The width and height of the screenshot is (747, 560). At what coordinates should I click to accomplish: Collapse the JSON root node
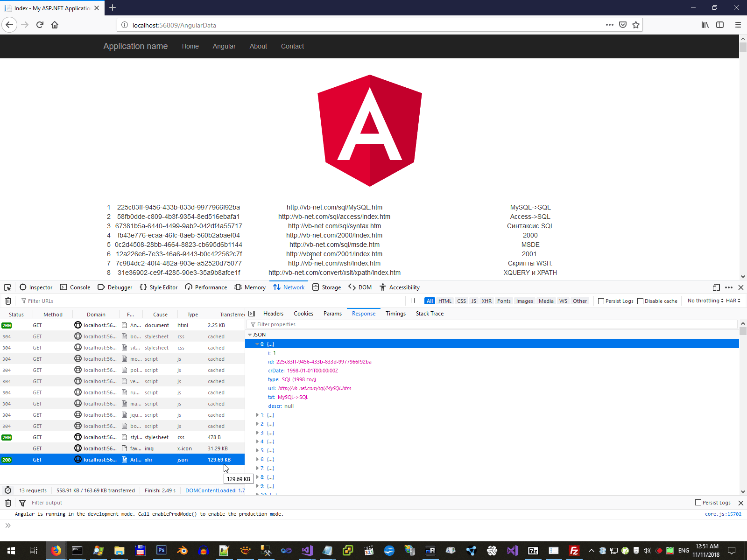pos(250,335)
